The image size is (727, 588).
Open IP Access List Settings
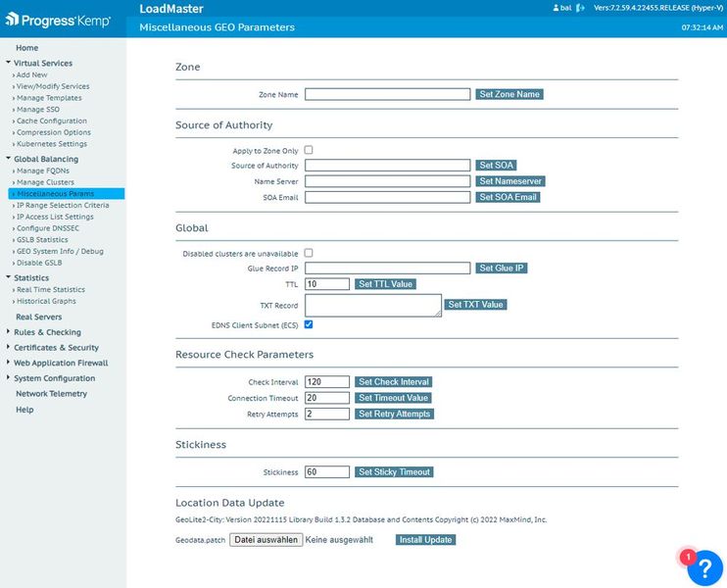pos(55,217)
